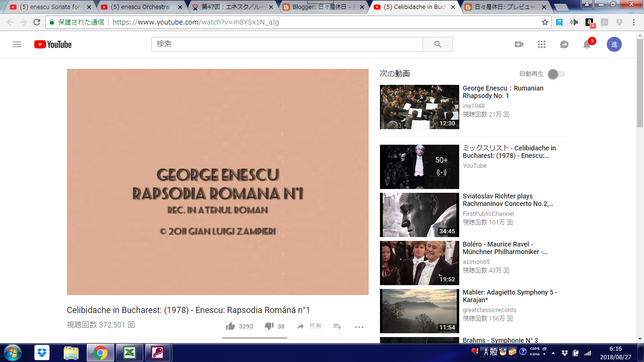Open Windows Explorer from the taskbar
This screenshot has width=644, height=362.
[x=71, y=353]
